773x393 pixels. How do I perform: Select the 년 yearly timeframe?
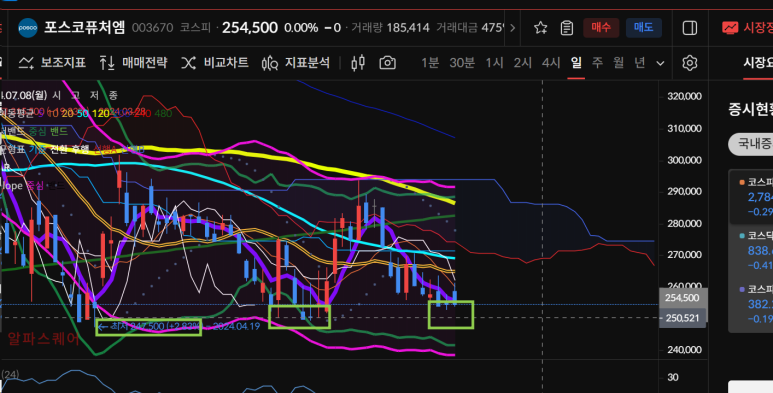pyautogui.click(x=640, y=63)
